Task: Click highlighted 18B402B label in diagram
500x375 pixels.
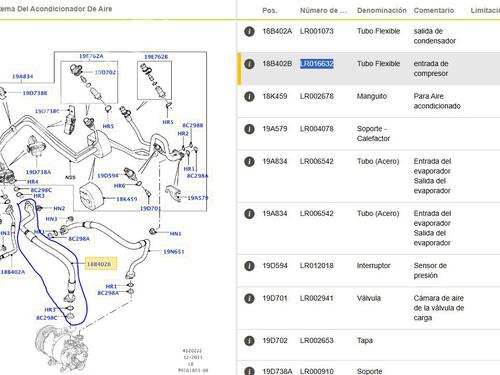Action: click(101, 264)
